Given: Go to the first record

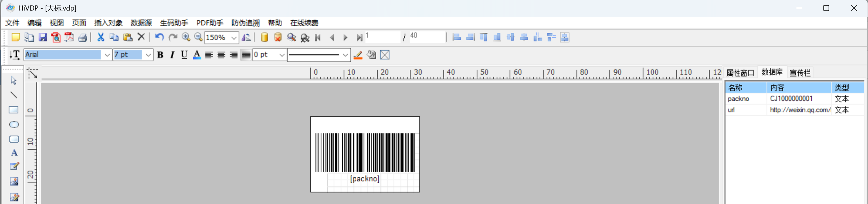Looking at the screenshot, I should coord(318,38).
